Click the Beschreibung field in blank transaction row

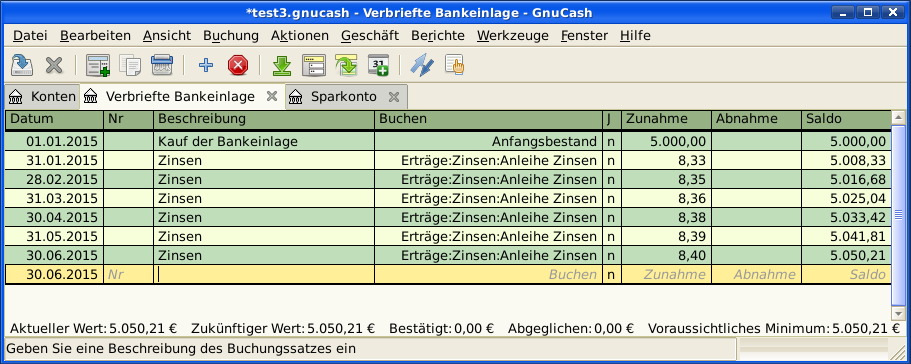click(x=264, y=275)
